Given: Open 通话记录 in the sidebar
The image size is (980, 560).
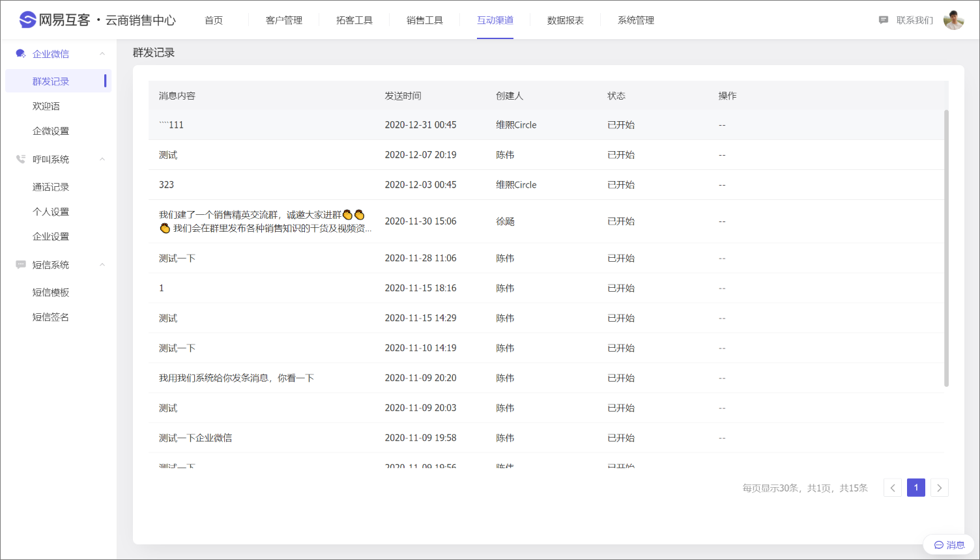Looking at the screenshot, I should pyautogui.click(x=51, y=187).
